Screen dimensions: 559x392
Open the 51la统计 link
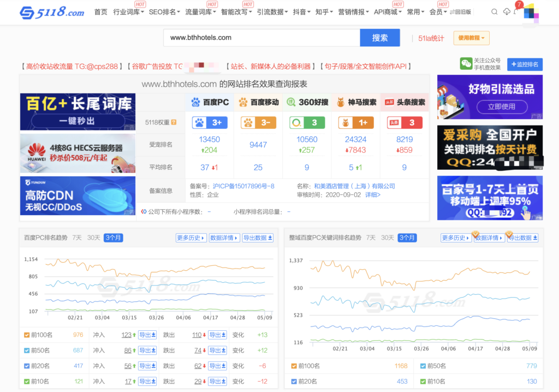tap(431, 38)
